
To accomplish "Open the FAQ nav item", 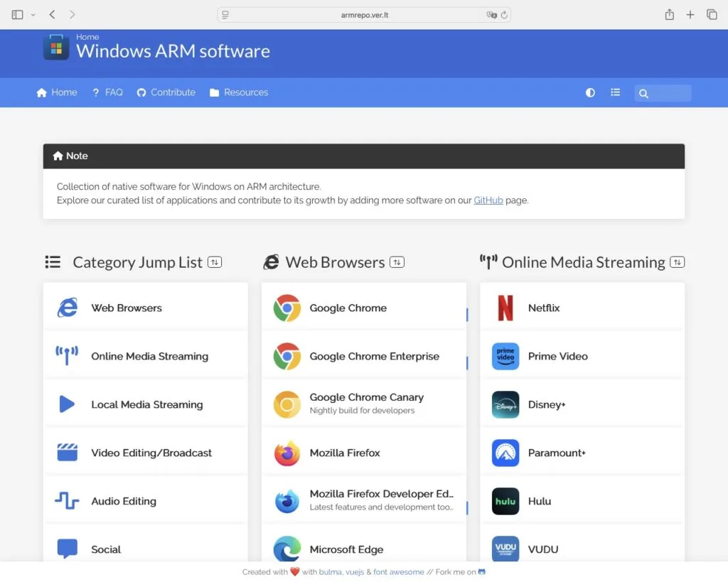I will pos(108,92).
